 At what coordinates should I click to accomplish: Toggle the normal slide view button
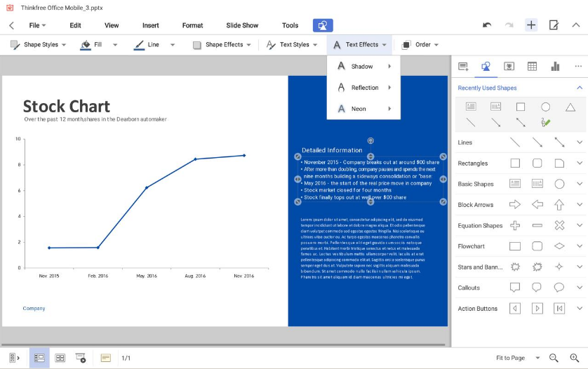[39, 358]
